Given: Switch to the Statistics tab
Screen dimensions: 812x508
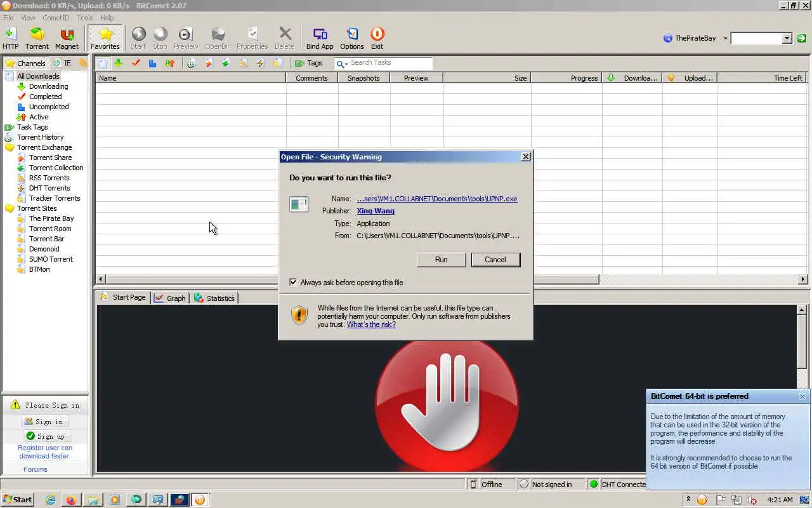Looking at the screenshot, I should pos(214,298).
